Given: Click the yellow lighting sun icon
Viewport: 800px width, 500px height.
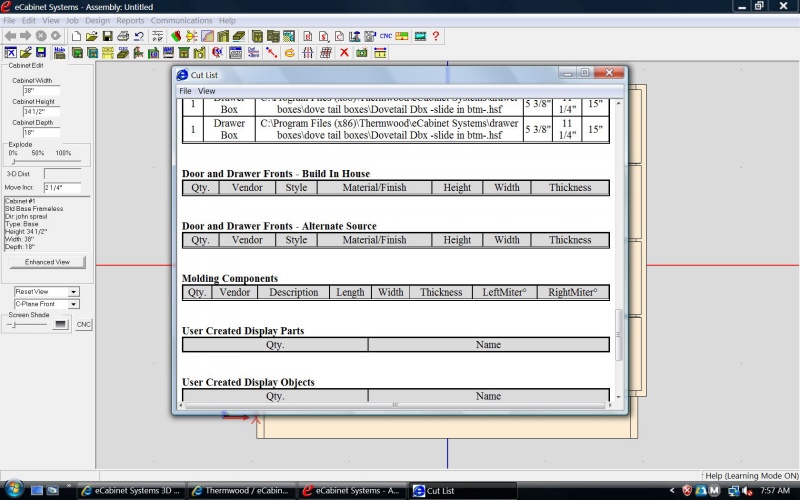Looking at the screenshot, I should 192,36.
